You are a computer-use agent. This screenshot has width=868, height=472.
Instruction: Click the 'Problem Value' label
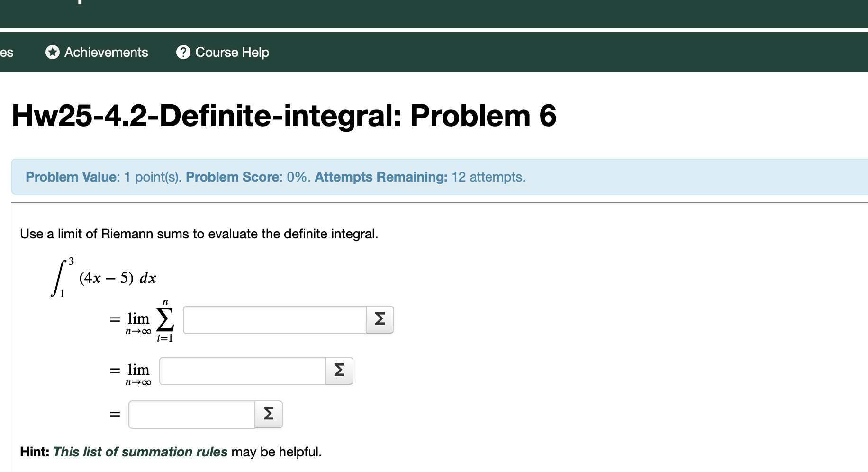pos(71,177)
